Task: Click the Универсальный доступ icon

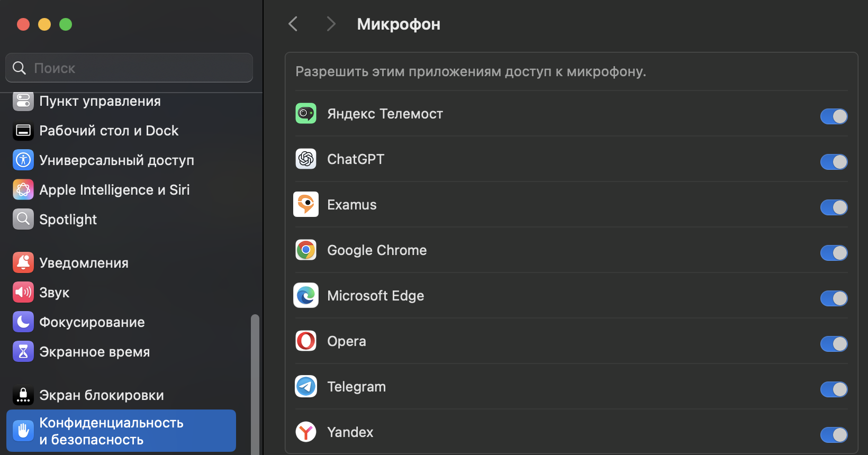Action: tap(23, 160)
